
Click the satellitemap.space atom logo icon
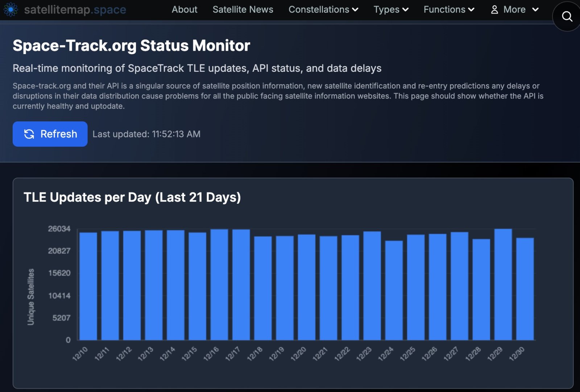(11, 9)
